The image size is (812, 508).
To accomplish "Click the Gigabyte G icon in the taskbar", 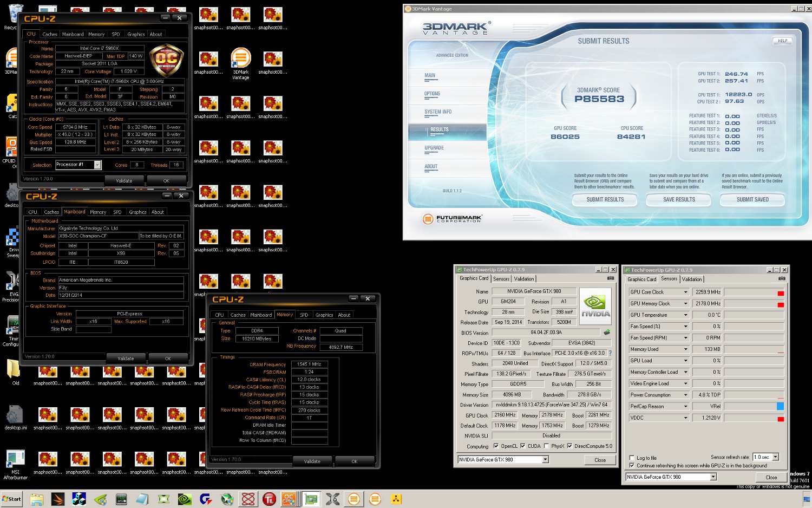I will point(206,499).
